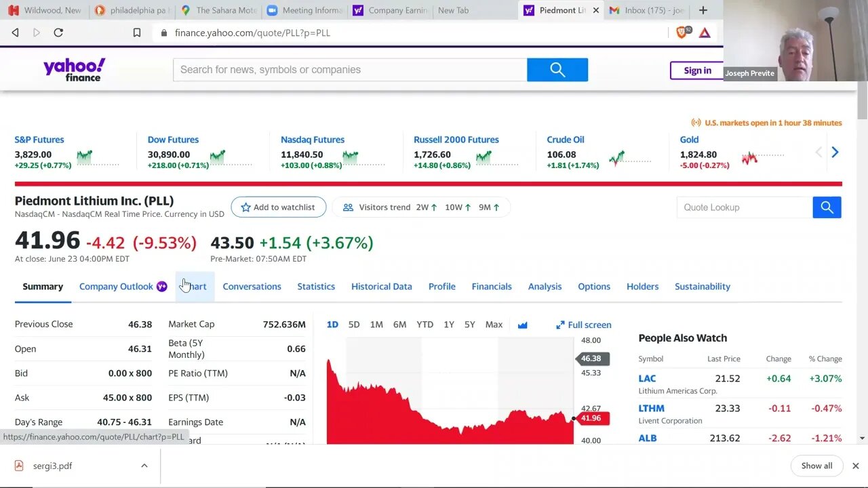
Task: Open the Analysis tab
Action: tap(545, 287)
